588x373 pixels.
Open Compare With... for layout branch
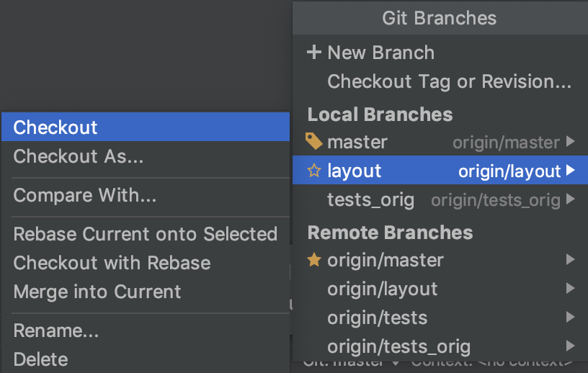[85, 195]
